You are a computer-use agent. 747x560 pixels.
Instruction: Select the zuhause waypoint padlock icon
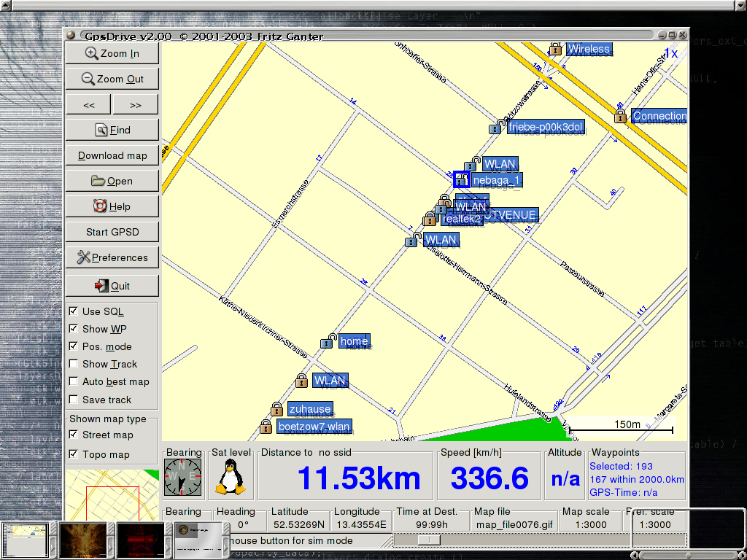coord(276,409)
